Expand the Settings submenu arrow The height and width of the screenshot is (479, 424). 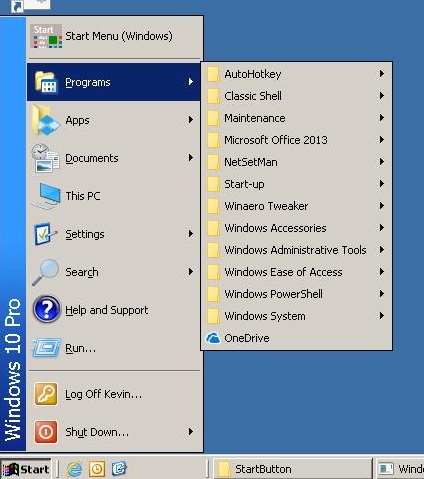(x=190, y=234)
